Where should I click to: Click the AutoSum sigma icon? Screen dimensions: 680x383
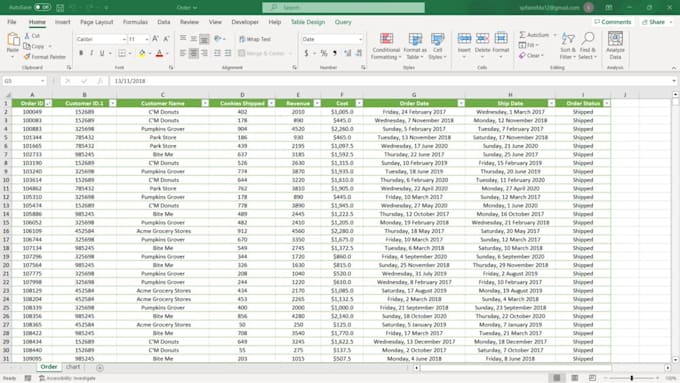[x=523, y=35]
